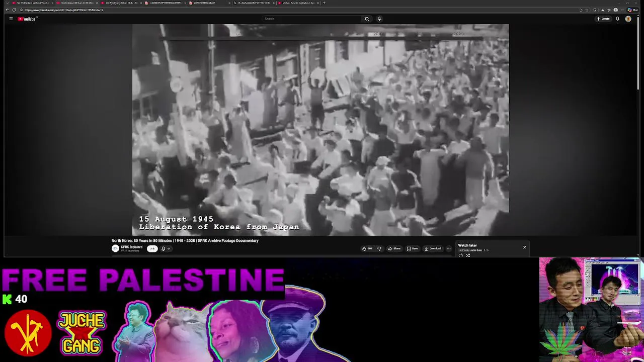The height and width of the screenshot is (362, 644).
Task: Switch to the 'No Motherland Without You' tab
Action: (32, 3)
